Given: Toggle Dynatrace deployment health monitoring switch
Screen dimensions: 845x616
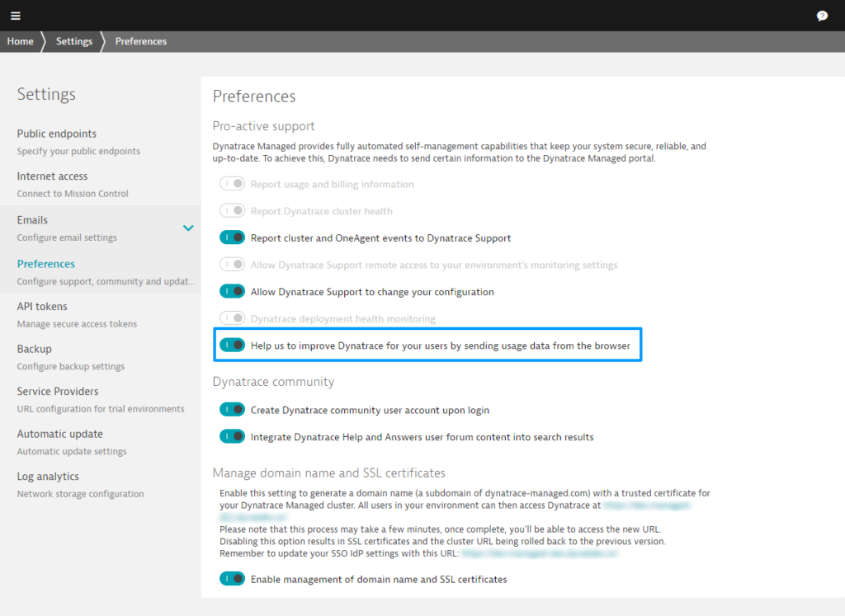Looking at the screenshot, I should [x=232, y=318].
